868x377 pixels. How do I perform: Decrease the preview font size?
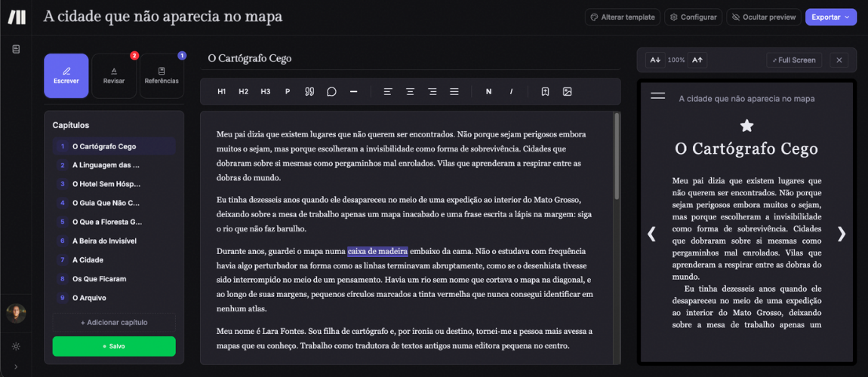655,60
